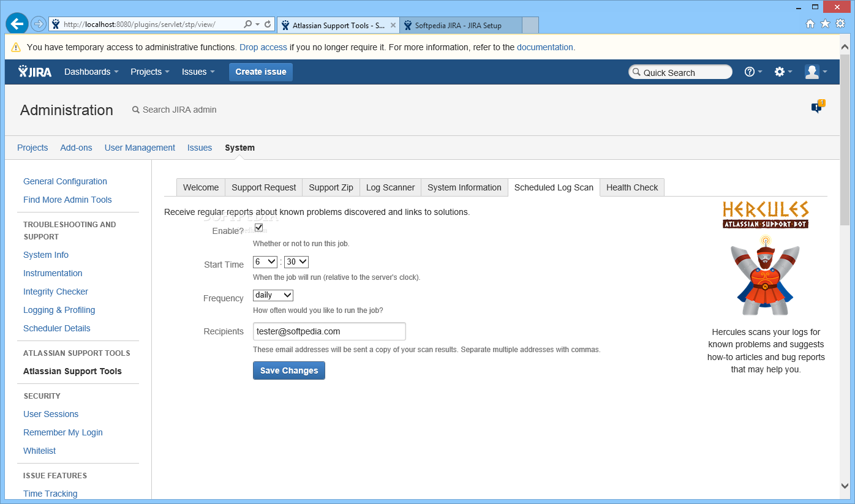Expand the Issues header menu
The height and width of the screenshot is (504, 855).
198,72
